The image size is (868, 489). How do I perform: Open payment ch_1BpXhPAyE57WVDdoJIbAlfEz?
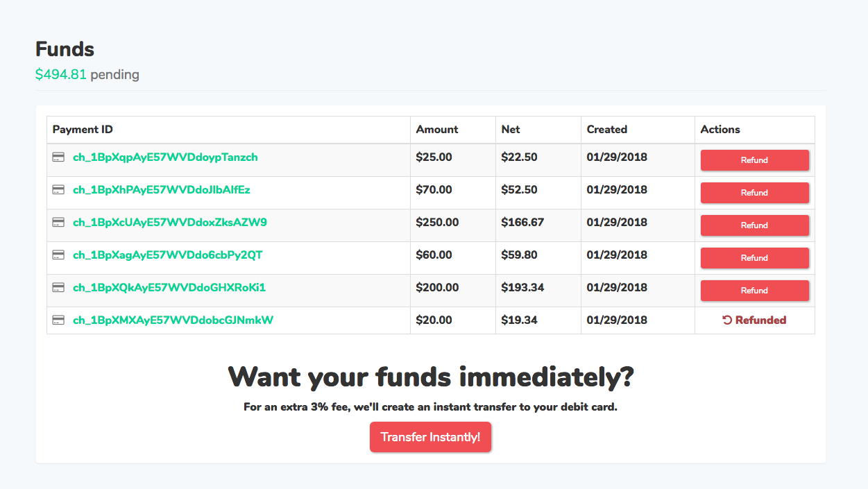[x=162, y=190]
